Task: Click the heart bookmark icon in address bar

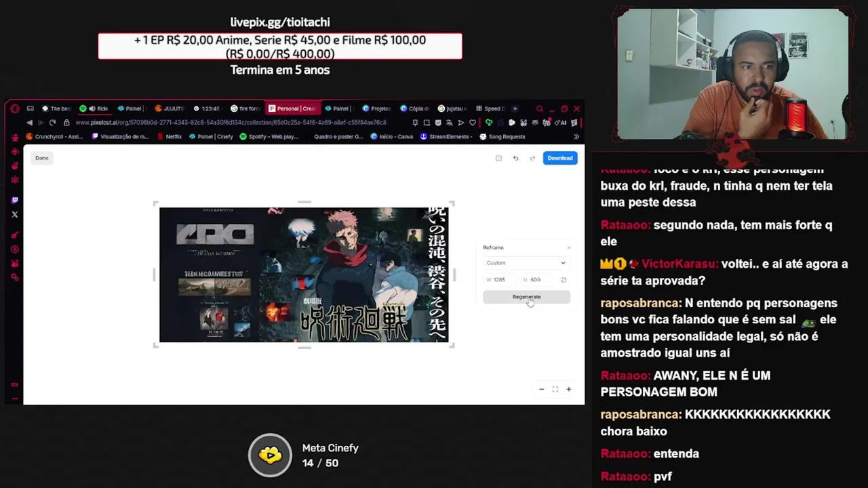Action: pyautogui.click(x=473, y=123)
